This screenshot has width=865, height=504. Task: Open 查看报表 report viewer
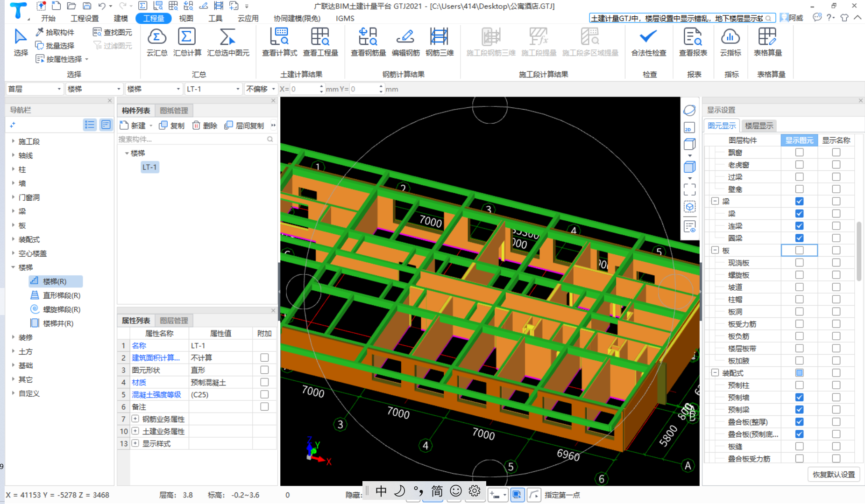click(693, 37)
